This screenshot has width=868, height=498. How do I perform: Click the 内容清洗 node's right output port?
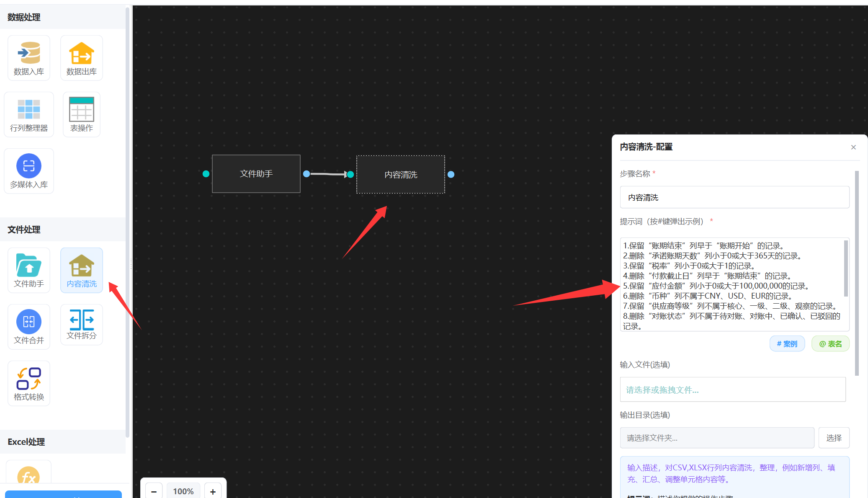451,174
